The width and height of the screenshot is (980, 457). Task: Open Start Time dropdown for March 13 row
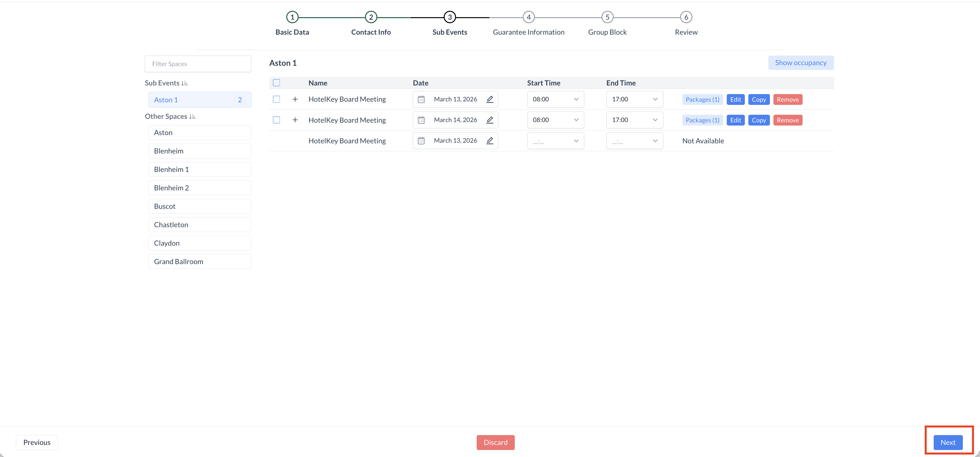point(555,99)
